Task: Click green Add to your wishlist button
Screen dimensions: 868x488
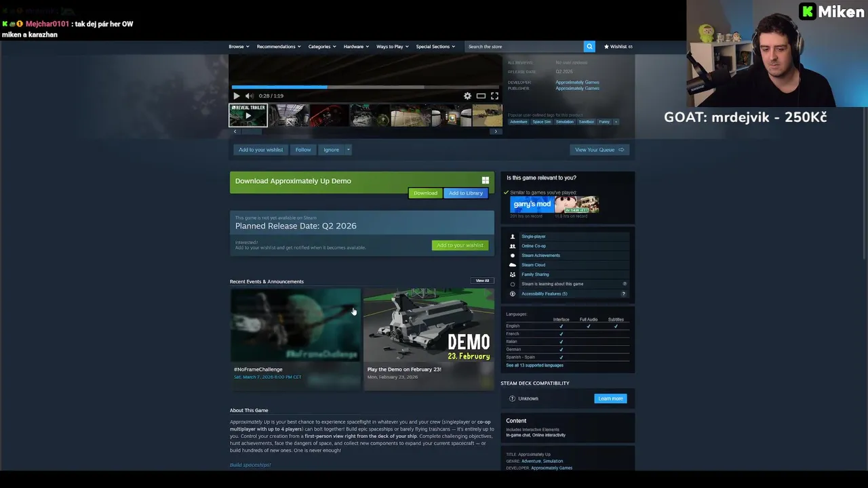Action: click(x=460, y=245)
